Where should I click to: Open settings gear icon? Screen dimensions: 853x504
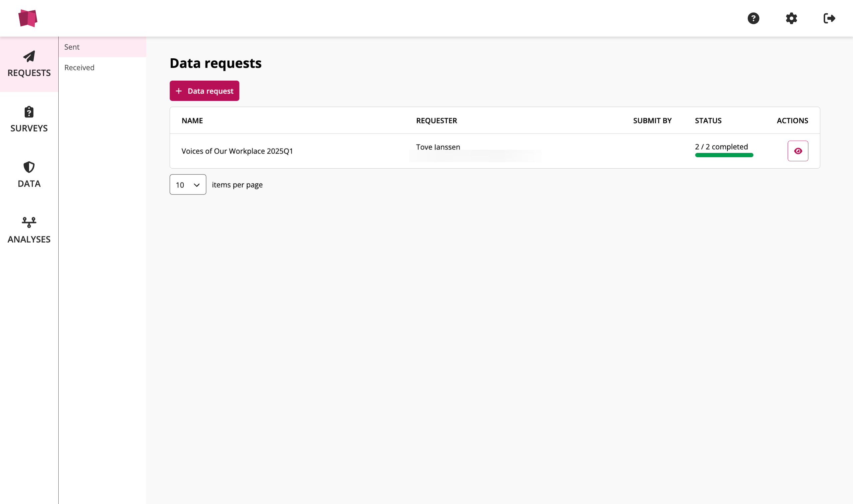(x=791, y=18)
